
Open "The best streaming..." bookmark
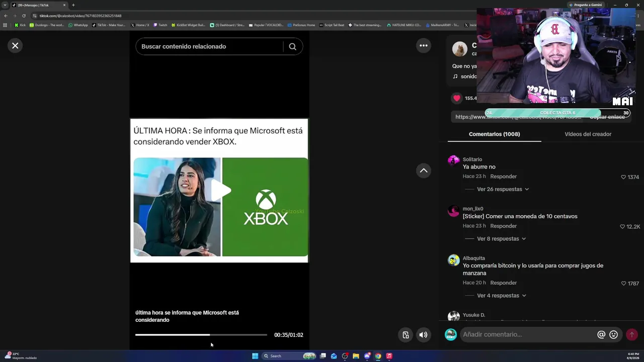tap(365, 25)
